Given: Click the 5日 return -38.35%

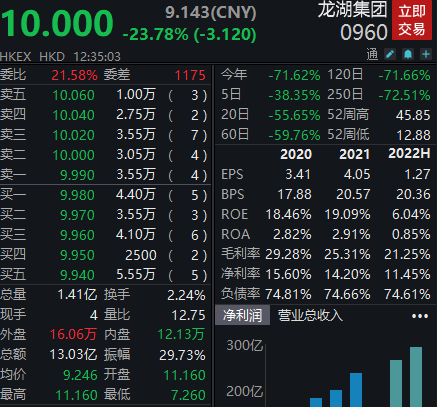Looking at the screenshot, I should [294, 95].
